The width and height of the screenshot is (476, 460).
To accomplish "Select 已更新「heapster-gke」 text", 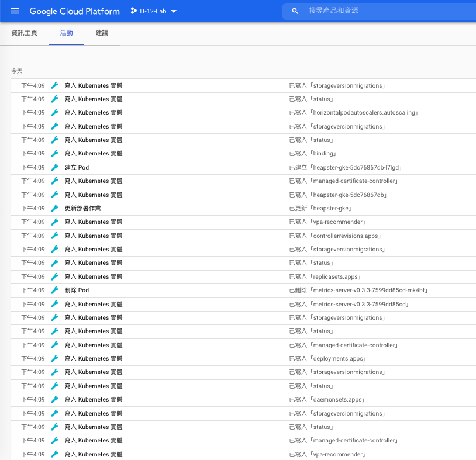I will click(x=320, y=209).
